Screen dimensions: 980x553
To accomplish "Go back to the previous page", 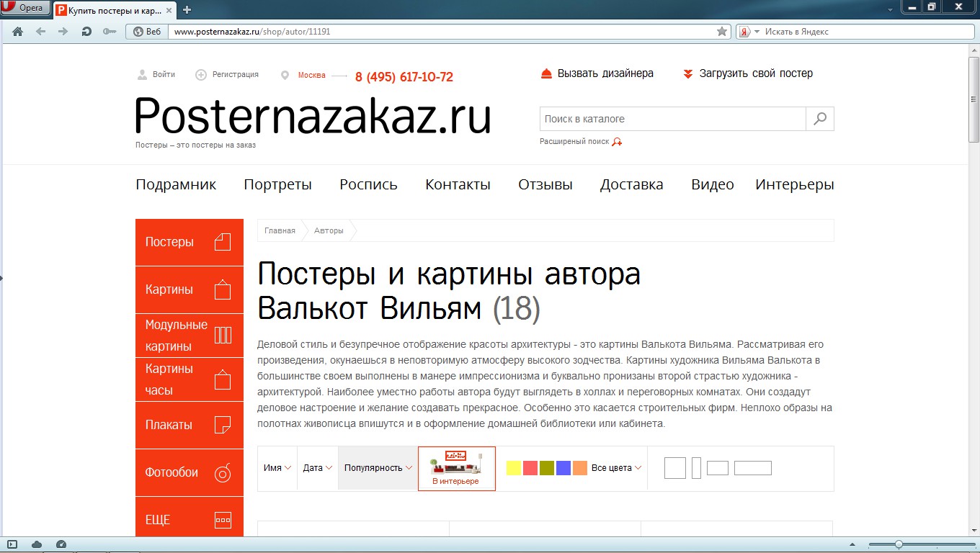I will point(40,32).
